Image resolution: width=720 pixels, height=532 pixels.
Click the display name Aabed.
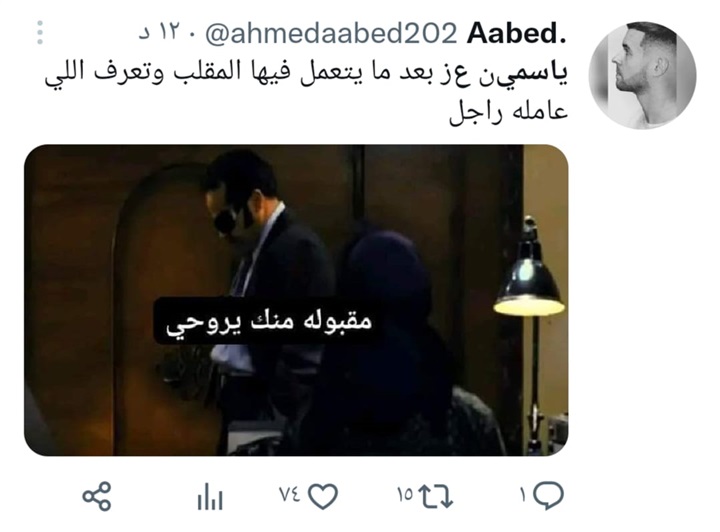point(517,34)
